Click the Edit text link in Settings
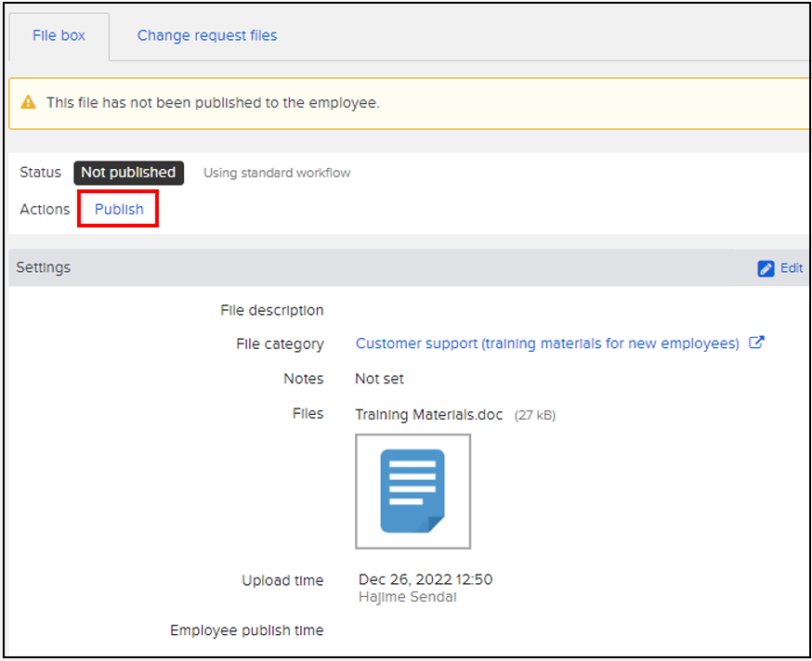The width and height of the screenshot is (812, 661). coord(791,268)
